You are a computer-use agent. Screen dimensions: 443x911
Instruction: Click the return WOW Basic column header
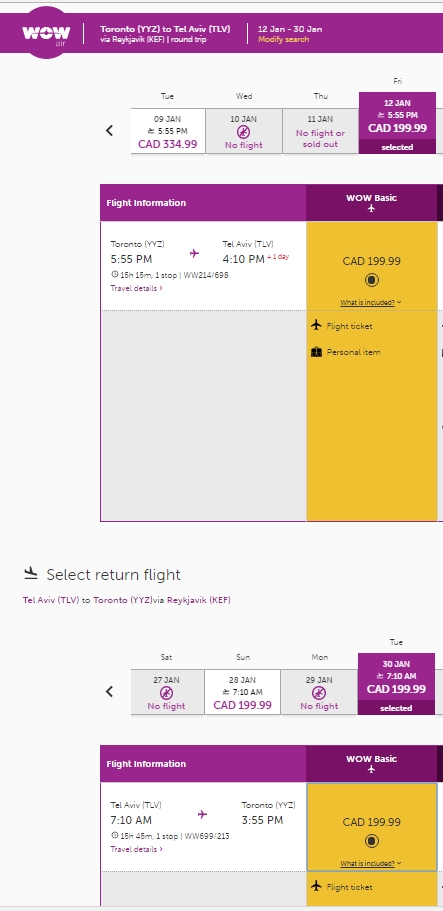click(x=371, y=763)
